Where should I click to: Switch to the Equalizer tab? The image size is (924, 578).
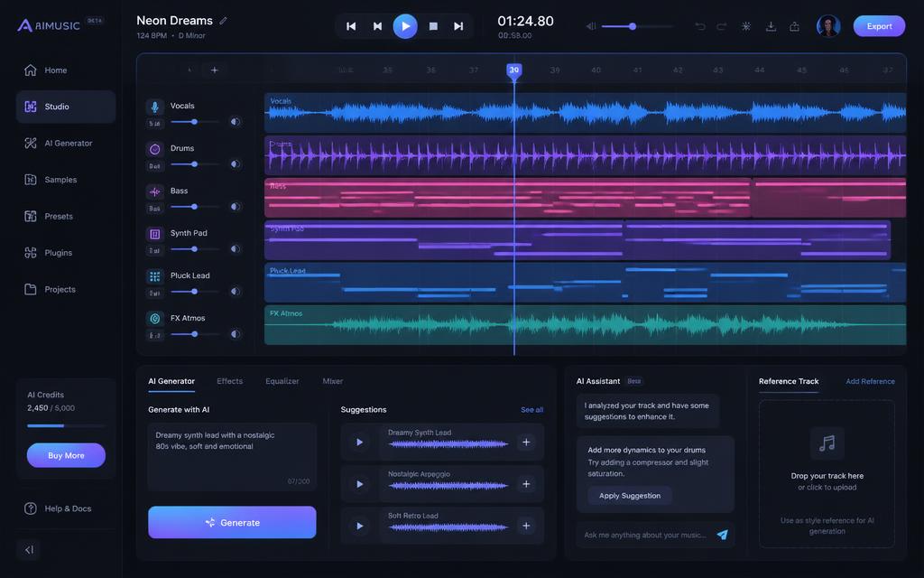[x=282, y=381]
